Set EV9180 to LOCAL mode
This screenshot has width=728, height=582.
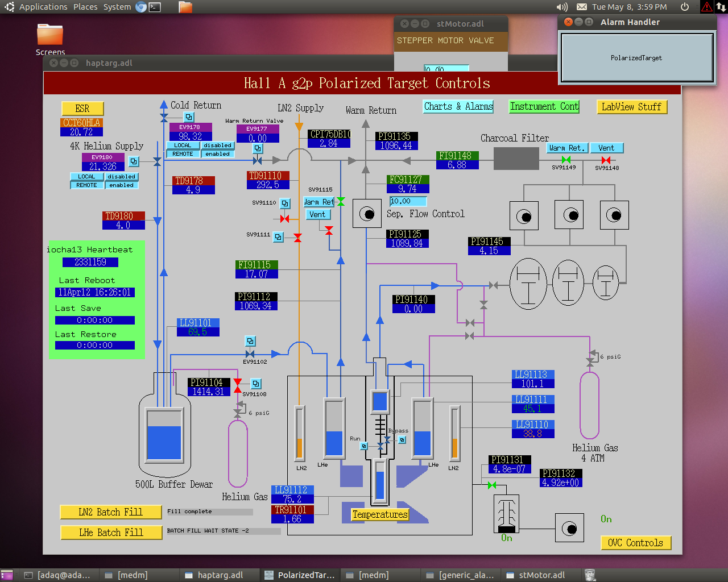(x=86, y=177)
